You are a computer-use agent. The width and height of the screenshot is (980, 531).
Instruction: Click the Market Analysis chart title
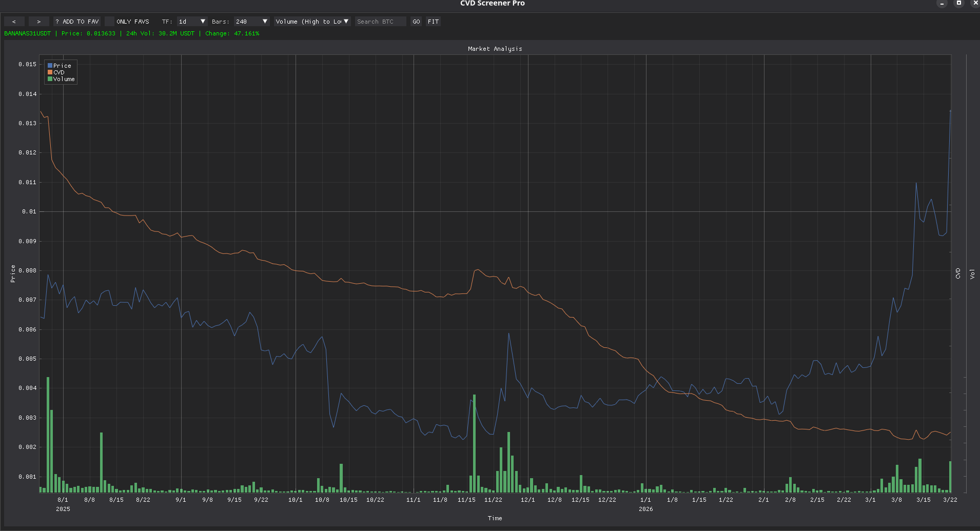[x=495, y=49]
